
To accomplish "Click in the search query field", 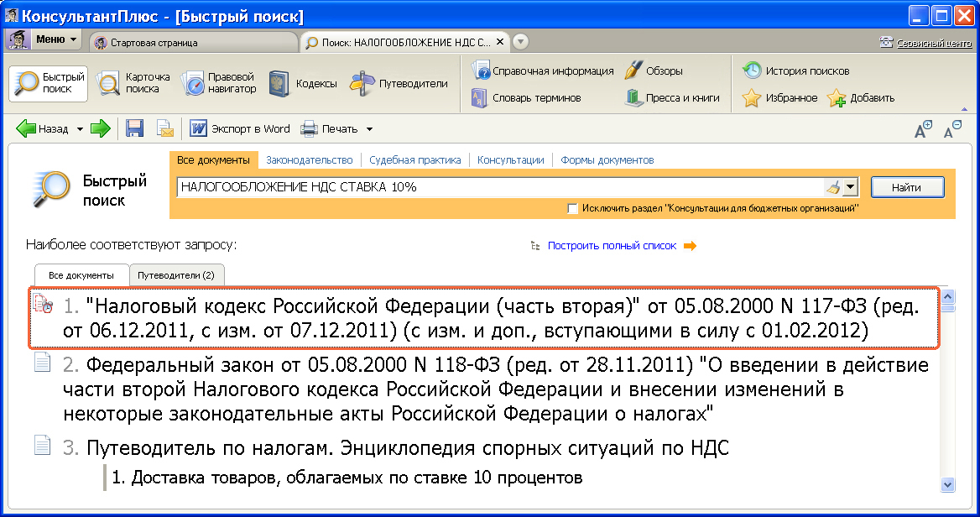I will 500,187.
